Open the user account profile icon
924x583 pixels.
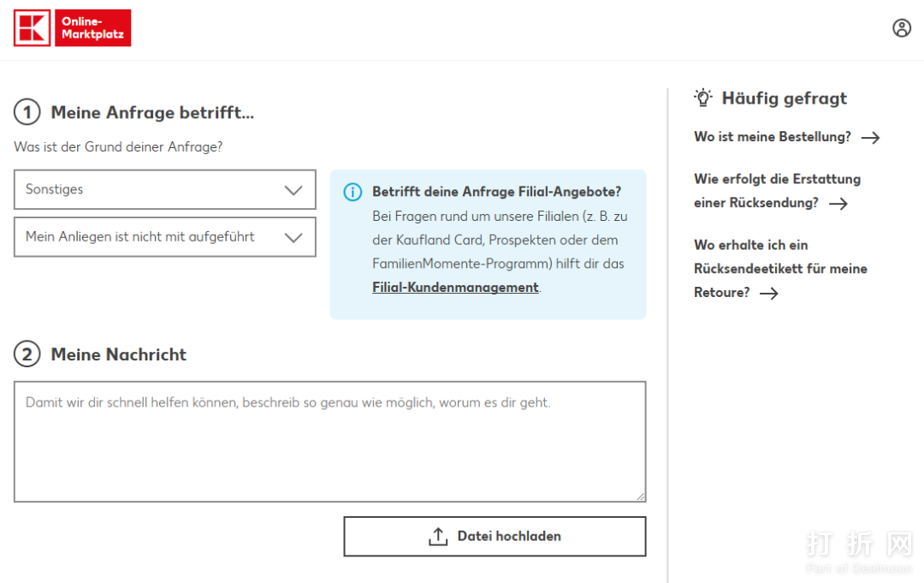point(902,28)
